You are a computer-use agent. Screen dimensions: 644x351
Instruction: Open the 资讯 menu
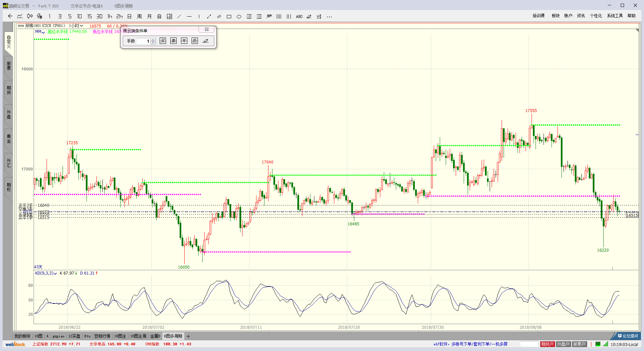581,16
